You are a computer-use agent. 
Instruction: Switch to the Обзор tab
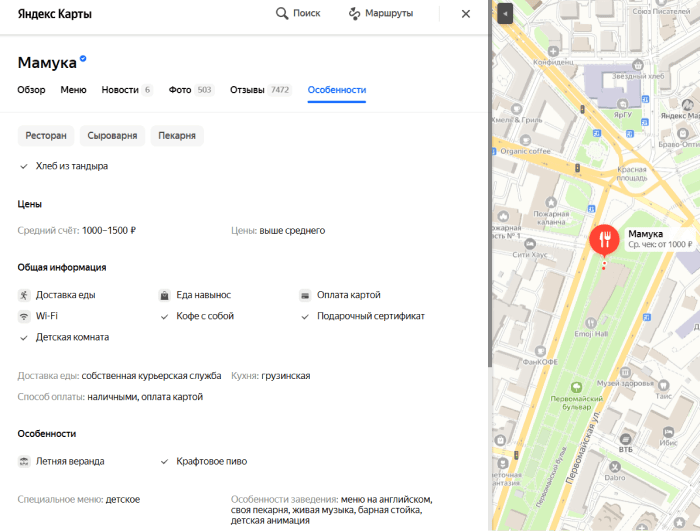tap(31, 90)
